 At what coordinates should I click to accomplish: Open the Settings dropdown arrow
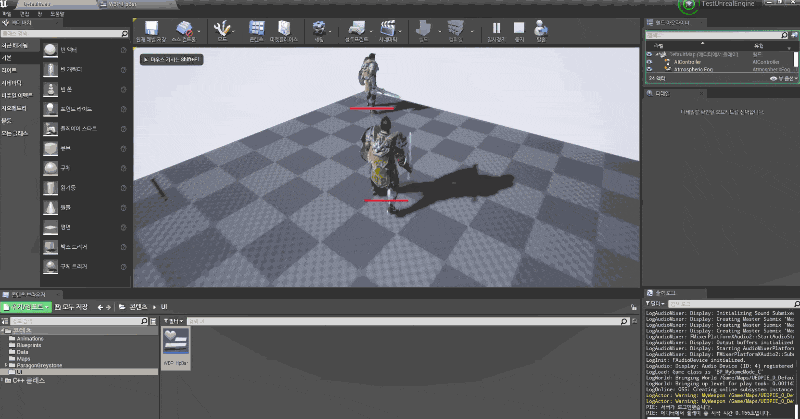pyautogui.click(x=330, y=31)
